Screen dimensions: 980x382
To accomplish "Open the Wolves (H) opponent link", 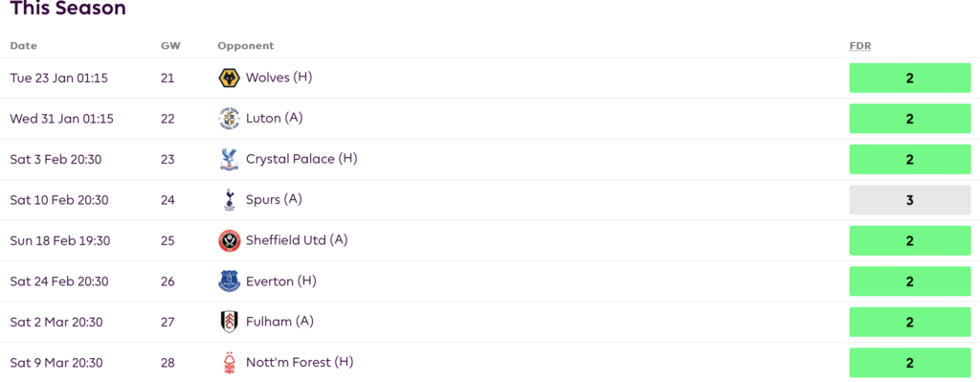I will point(278,78).
